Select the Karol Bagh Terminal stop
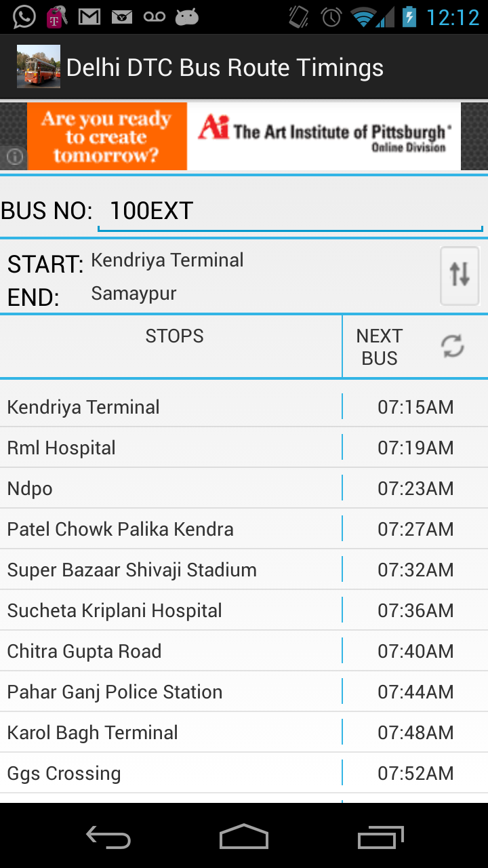488x868 pixels. pos(91,732)
